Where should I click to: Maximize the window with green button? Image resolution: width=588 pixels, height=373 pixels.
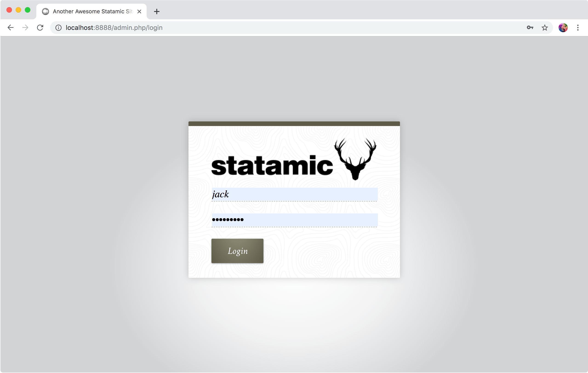coord(28,10)
